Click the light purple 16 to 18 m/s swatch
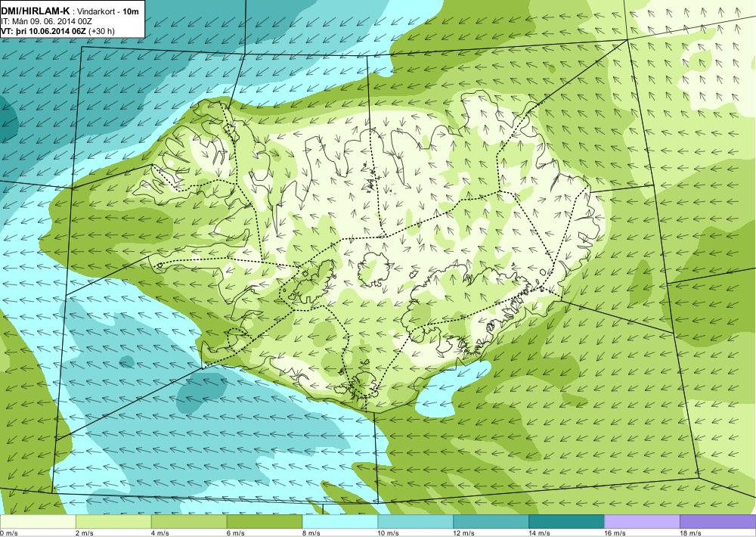Screen dimensions: 756x537 tap(642, 522)
